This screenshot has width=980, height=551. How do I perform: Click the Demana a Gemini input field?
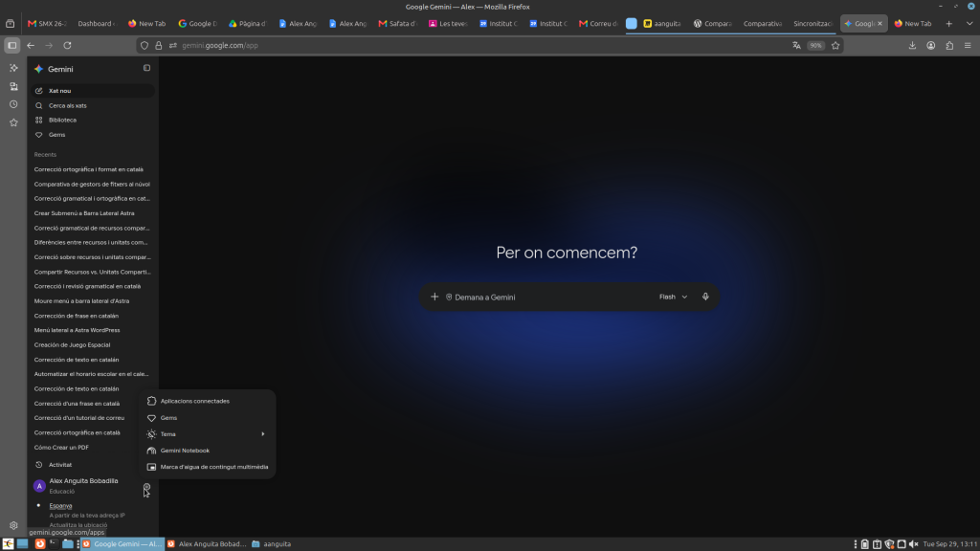(x=550, y=298)
